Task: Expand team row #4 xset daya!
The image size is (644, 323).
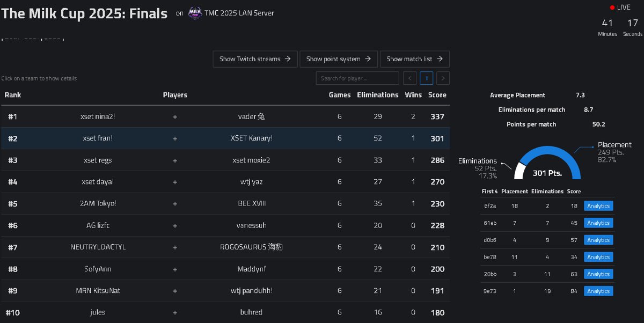Action: [x=225, y=182]
